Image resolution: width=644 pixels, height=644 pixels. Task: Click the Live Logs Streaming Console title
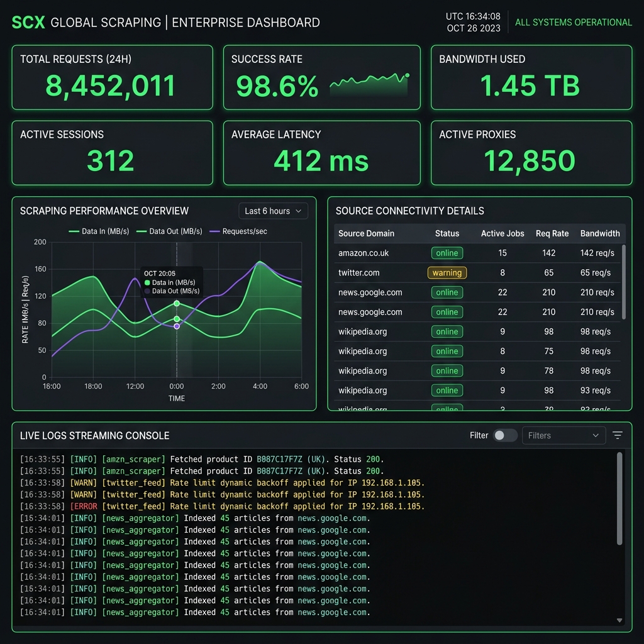click(x=94, y=435)
